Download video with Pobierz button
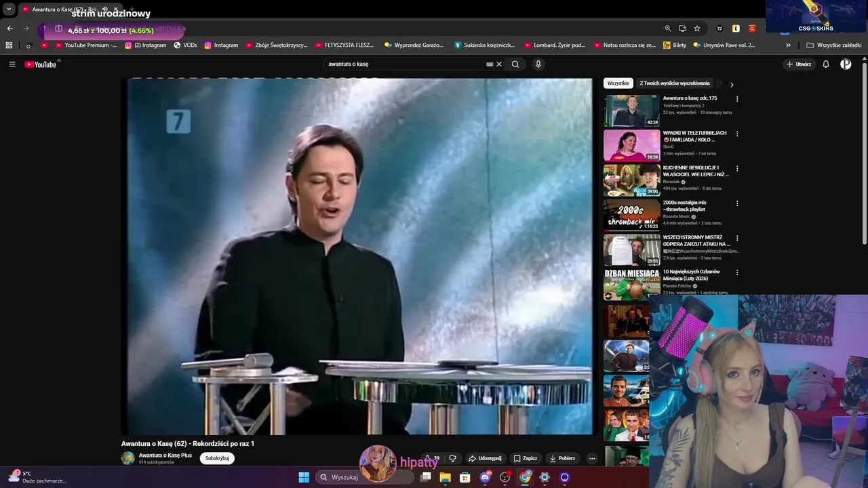The height and width of the screenshot is (488, 868). [x=562, y=459]
